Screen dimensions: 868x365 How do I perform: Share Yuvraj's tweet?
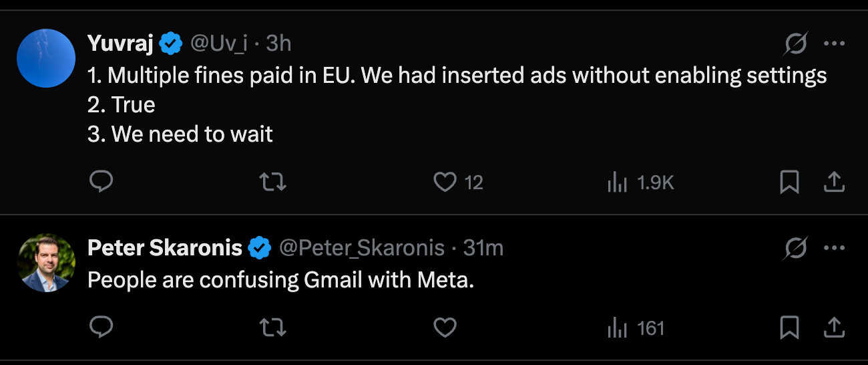click(835, 182)
